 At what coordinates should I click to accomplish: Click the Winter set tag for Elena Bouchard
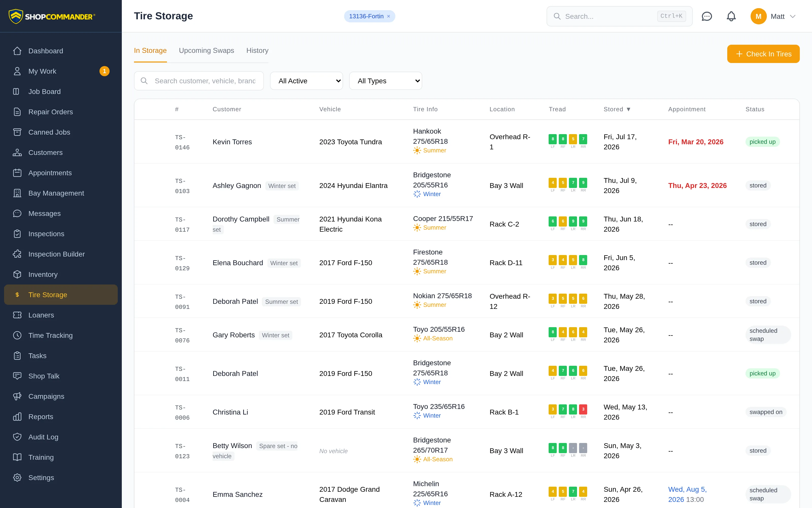(x=284, y=263)
